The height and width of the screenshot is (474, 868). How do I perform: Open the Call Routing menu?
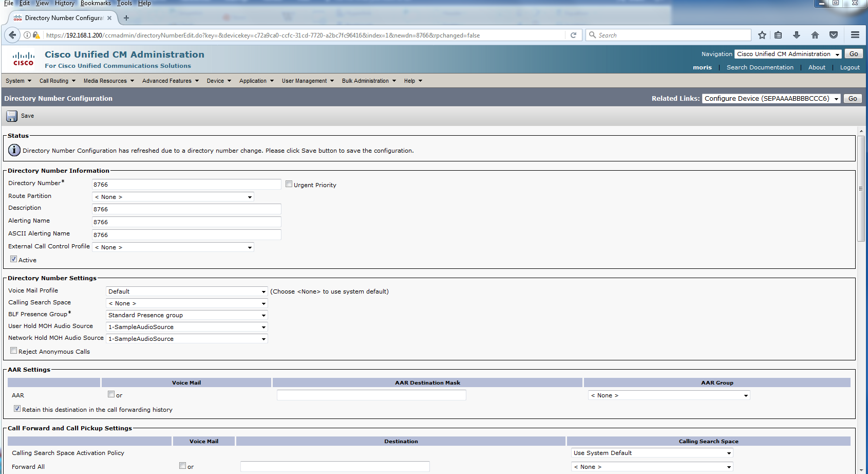tap(58, 81)
